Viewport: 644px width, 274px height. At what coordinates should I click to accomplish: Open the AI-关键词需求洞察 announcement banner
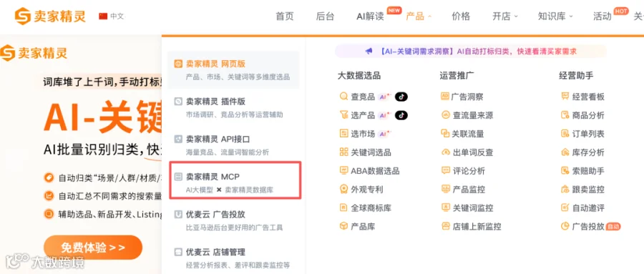pyautogui.click(x=471, y=52)
